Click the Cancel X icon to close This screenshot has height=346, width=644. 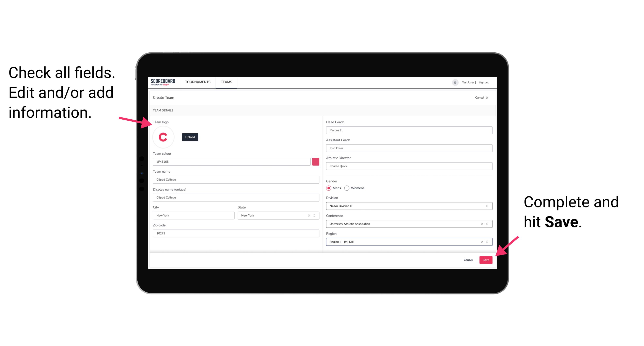(489, 98)
